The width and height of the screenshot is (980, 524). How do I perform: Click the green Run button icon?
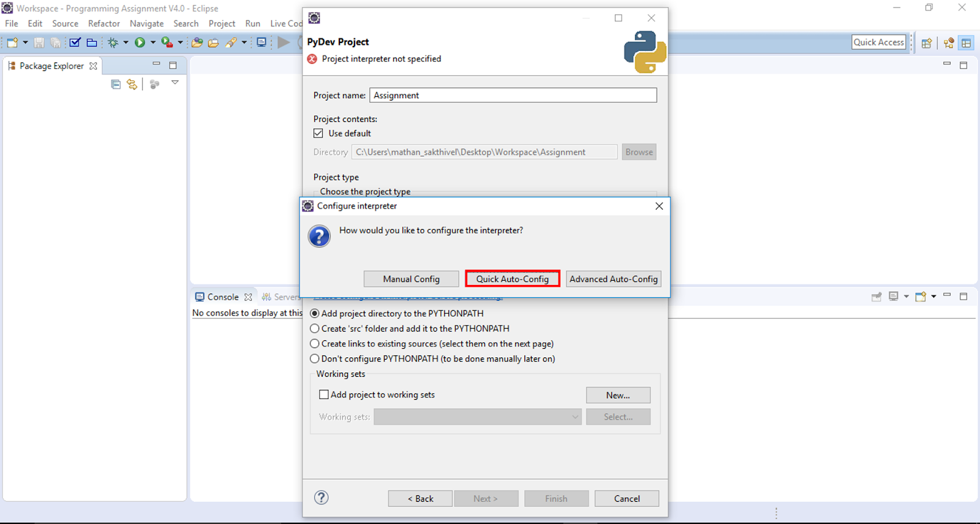[140, 42]
